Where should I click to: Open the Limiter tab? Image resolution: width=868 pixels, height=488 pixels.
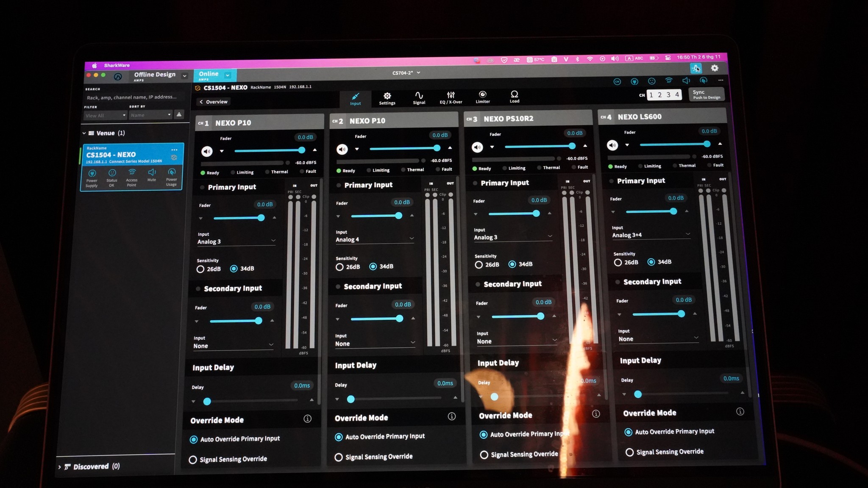482,97
